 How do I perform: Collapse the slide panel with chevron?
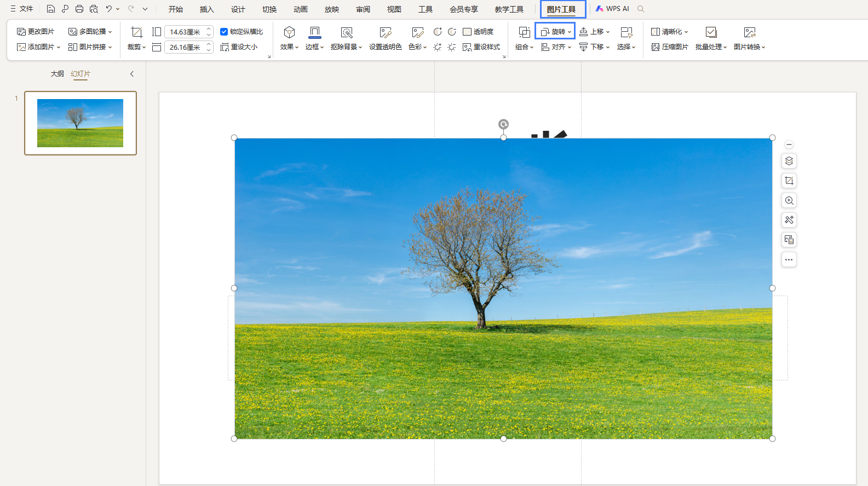point(132,74)
